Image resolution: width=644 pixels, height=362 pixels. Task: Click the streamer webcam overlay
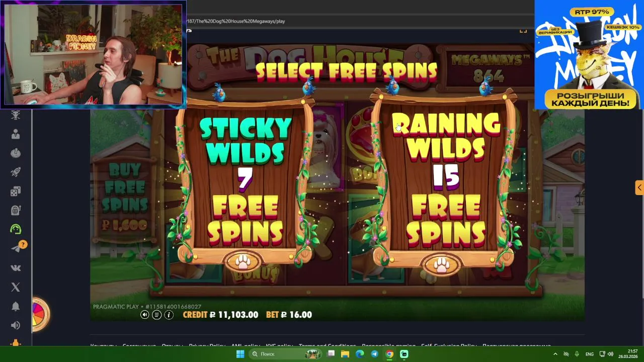94,55
